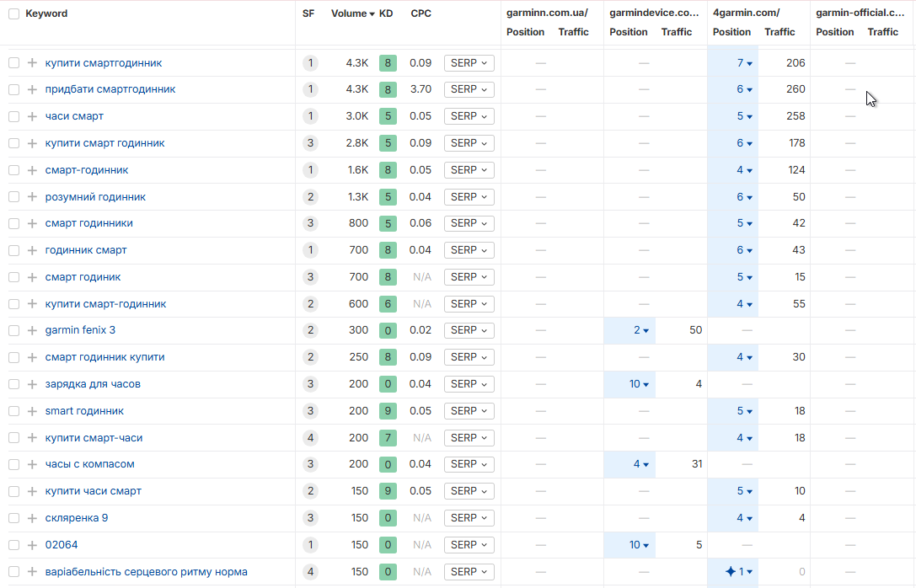916x588 pixels.
Task: Click plus icon beside часи смарт
Action: point(32,116)
